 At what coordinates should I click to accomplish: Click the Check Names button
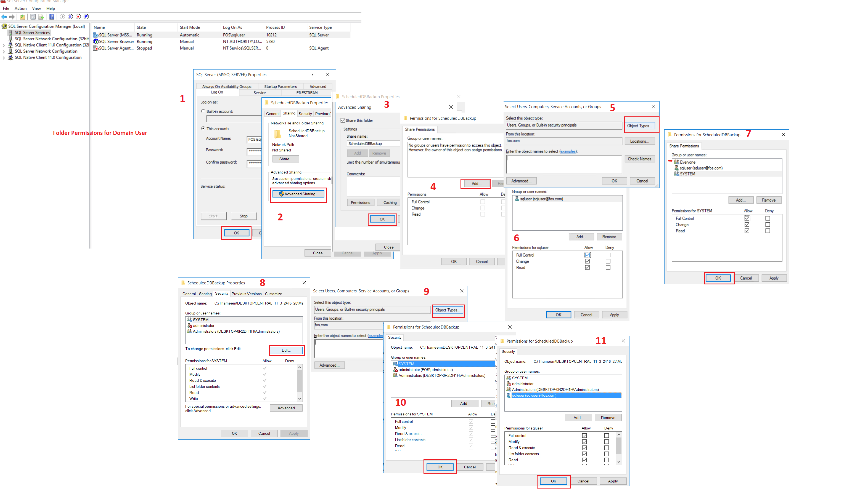tap(639, 159)
